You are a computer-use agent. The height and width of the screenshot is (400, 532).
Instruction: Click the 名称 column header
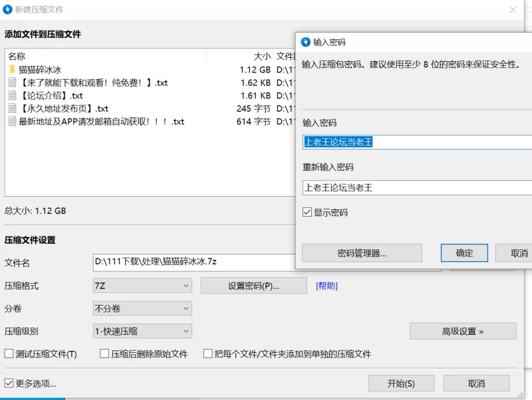point(106,56)
